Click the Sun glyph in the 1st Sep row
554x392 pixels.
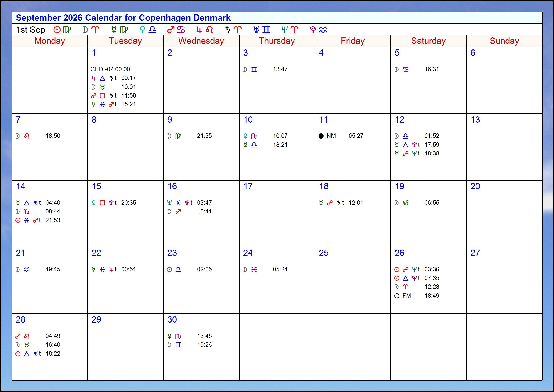[x=57, y=30]
